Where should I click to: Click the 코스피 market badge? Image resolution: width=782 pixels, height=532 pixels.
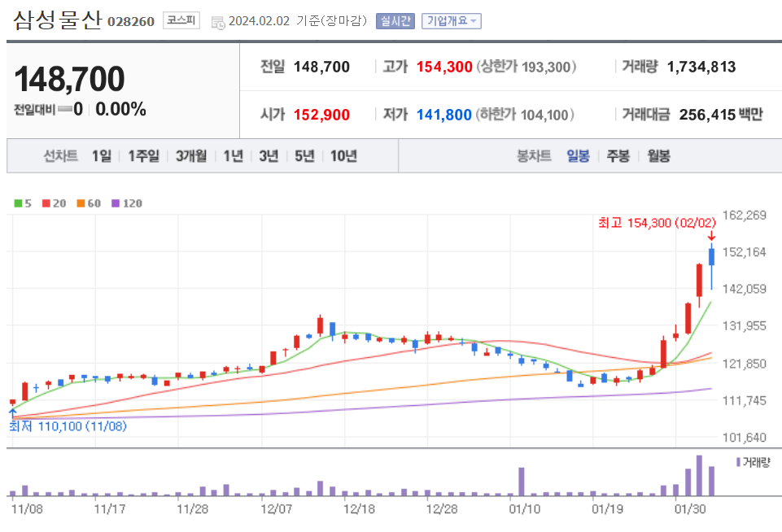[x=181, y=20]
